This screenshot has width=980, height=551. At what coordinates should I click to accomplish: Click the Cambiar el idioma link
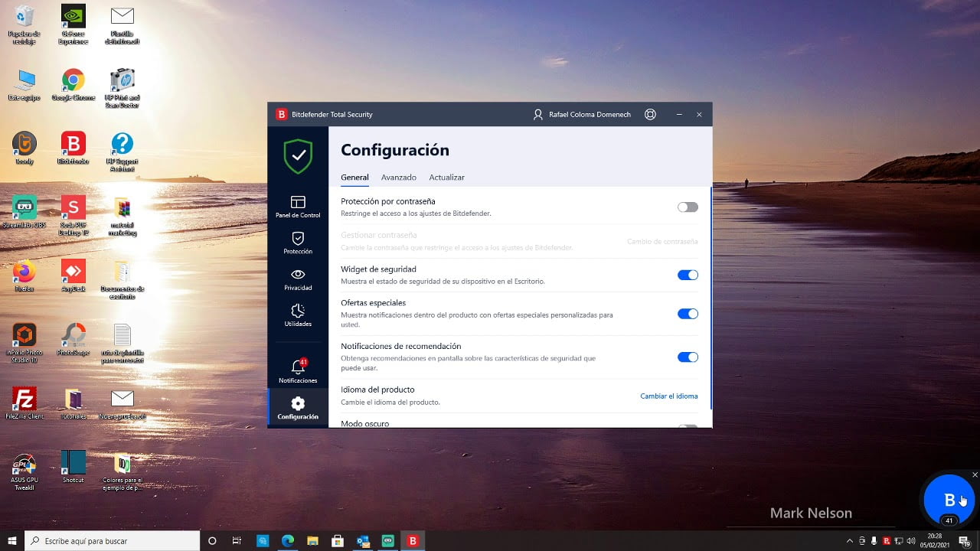pos(669,396)
